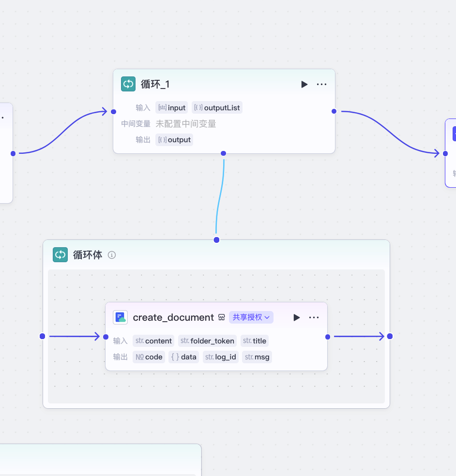Open the 循环_1 node more options menu

point(321,84)
